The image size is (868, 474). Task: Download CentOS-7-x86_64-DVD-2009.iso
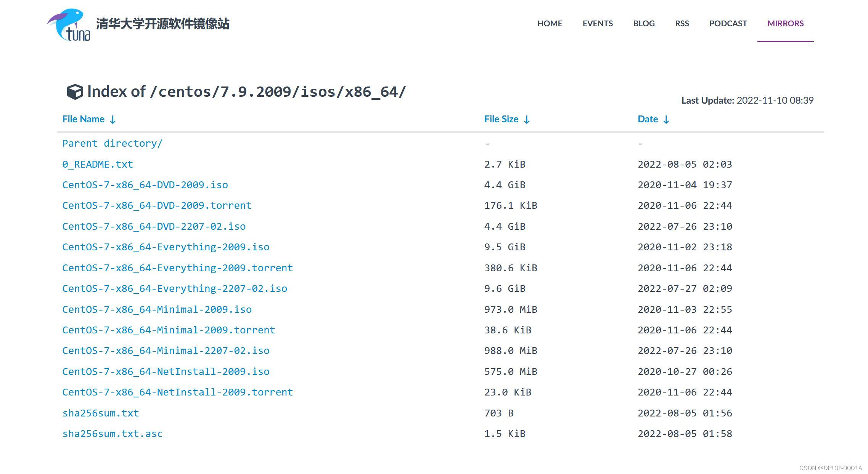click(x=145, y=185)
